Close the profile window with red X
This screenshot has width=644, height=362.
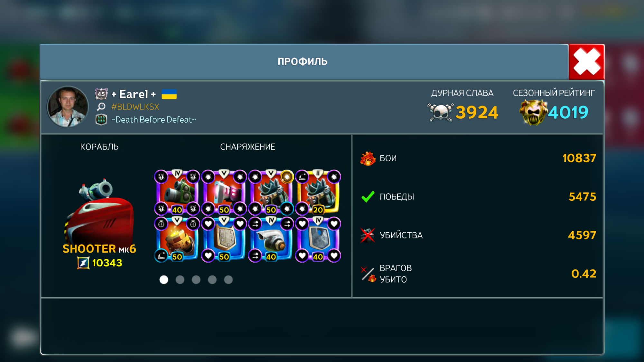coord(586,62)
